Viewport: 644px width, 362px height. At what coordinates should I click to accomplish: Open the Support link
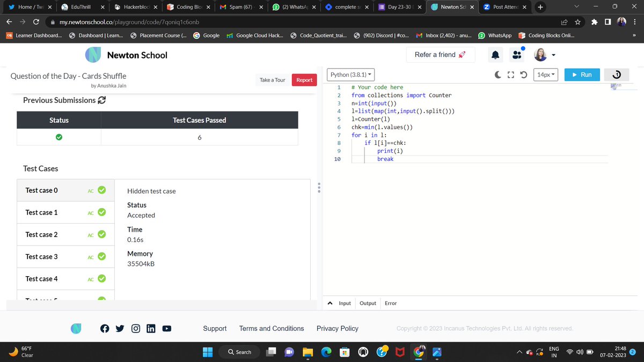(215, 328)
